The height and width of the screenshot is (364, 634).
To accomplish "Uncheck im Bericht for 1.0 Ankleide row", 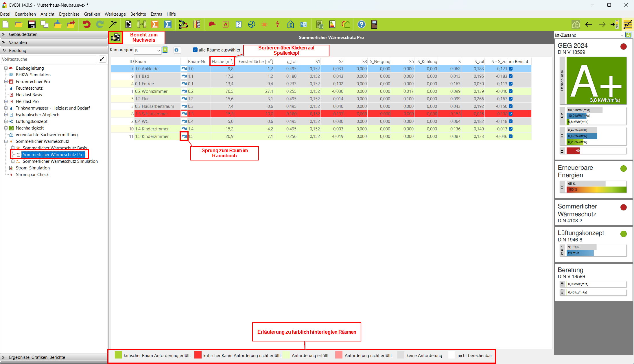I will click(x=511, y=69).
